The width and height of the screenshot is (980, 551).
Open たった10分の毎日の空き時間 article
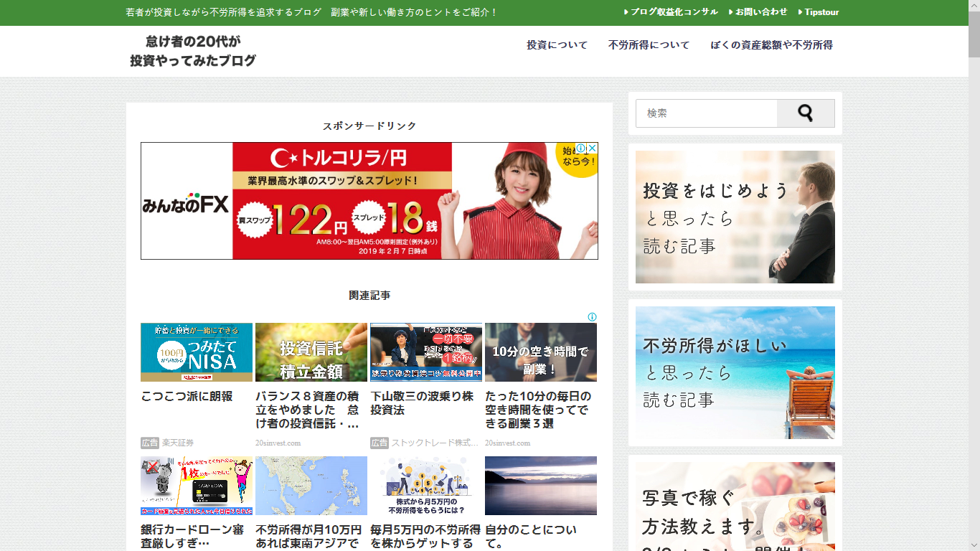(x=538, y=410)
